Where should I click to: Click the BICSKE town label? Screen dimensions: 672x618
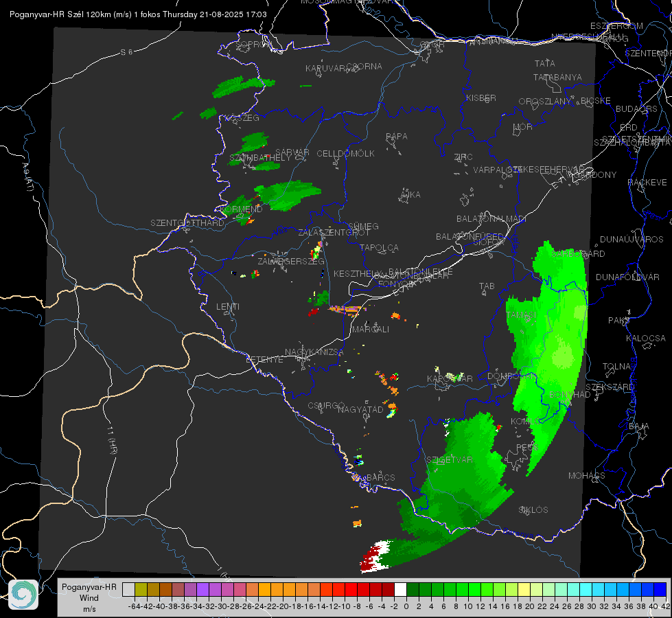pyautogui.click(x=595, y=101)
